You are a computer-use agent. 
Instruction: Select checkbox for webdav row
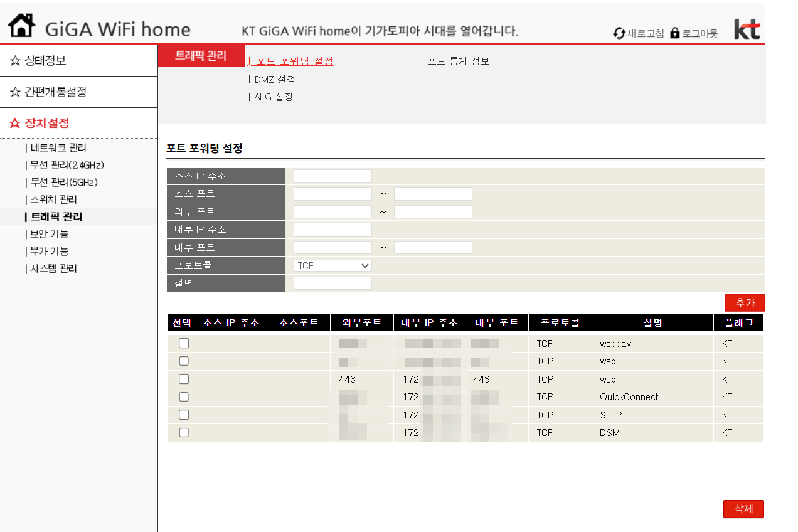point(184,343)
